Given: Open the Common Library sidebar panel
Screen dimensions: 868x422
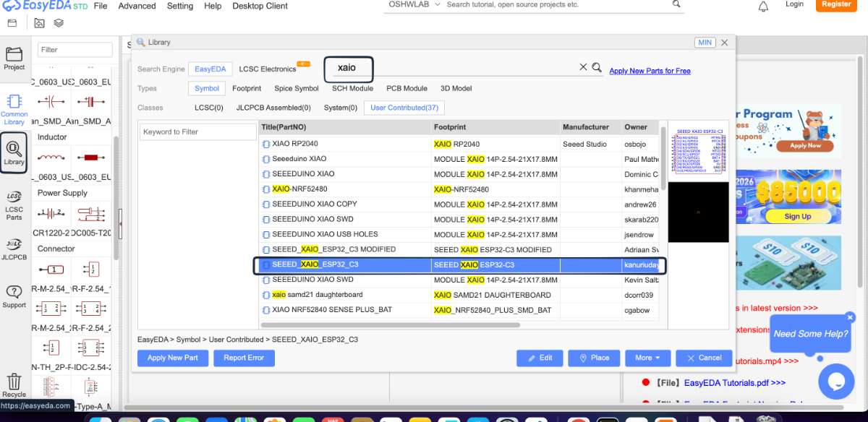Looking at the screenshot, I should (14, 110).
